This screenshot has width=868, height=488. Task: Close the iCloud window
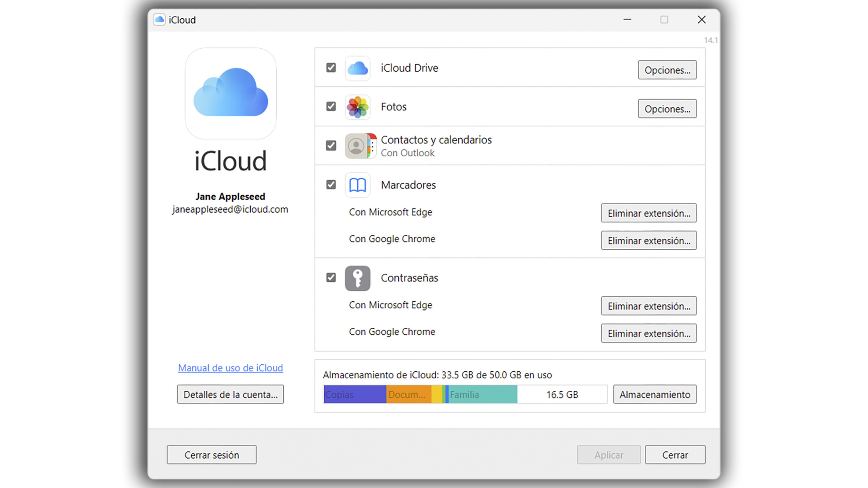pos(702,19)
